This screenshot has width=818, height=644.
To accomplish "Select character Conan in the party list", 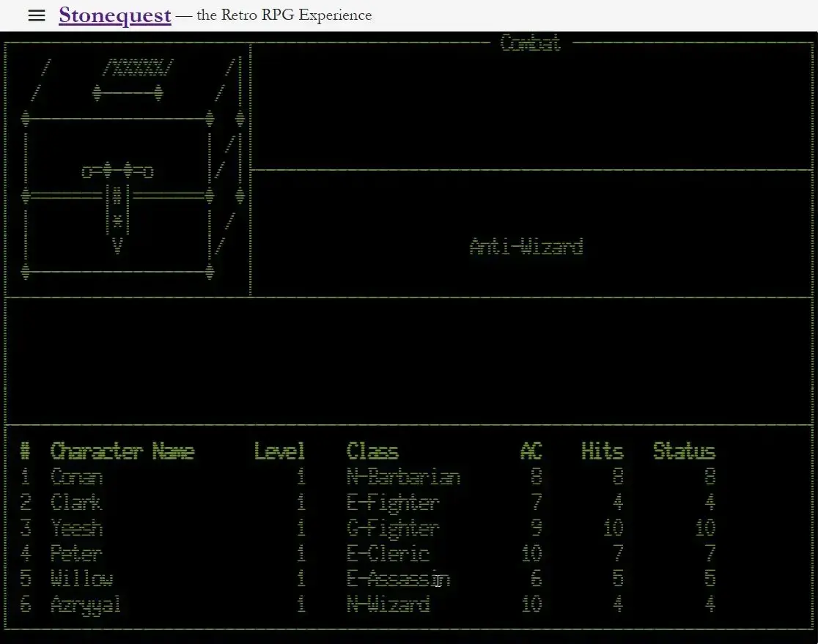I will (77, 477).
